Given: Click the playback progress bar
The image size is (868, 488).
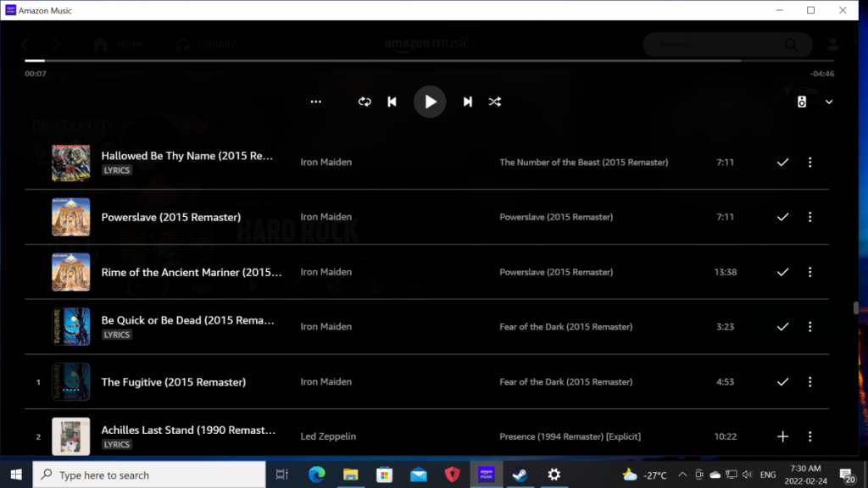Looking at the screenshot, I should pyautogui.click(x=381, y=60).
